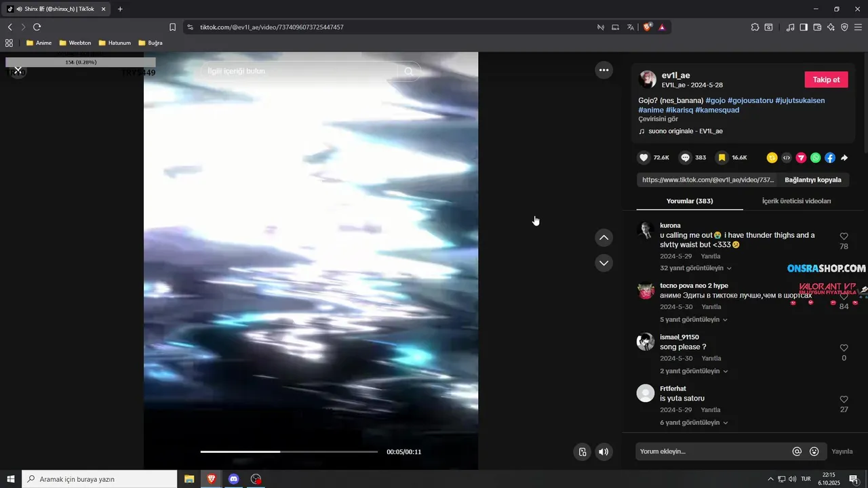Open comments via speech bubble icon
Image resolution: width=868 pixels, height=488 pixels.
[686, 157]
